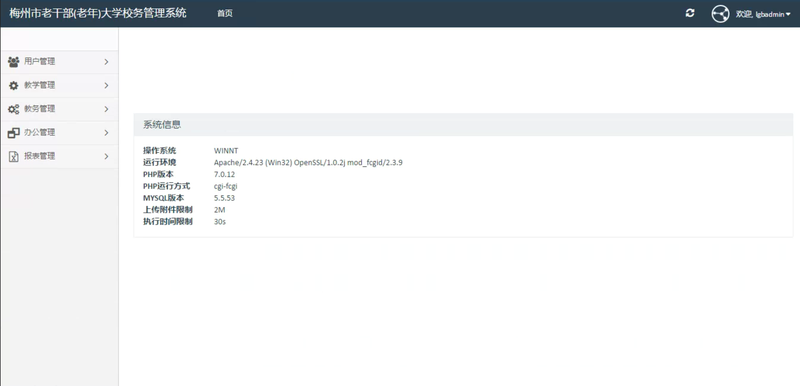This screenshot has width=800, height=386.
Task: Expand the 教务管理 chevron arrow
Action: [106, 109]
